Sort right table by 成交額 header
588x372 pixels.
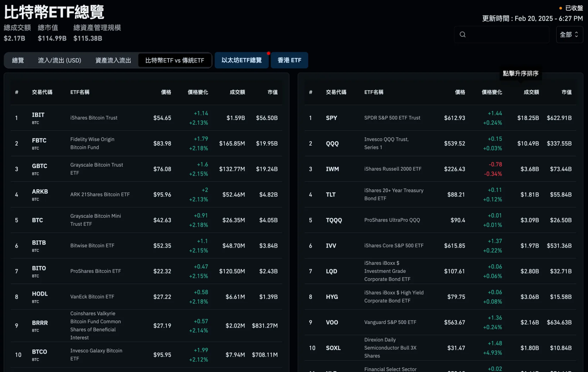coord(531,92)
